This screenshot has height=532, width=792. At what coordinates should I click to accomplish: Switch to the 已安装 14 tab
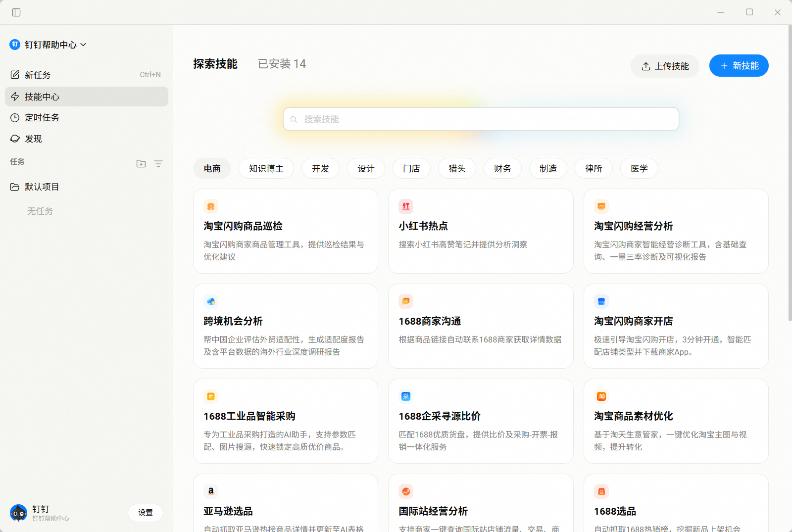click(282, 64)
